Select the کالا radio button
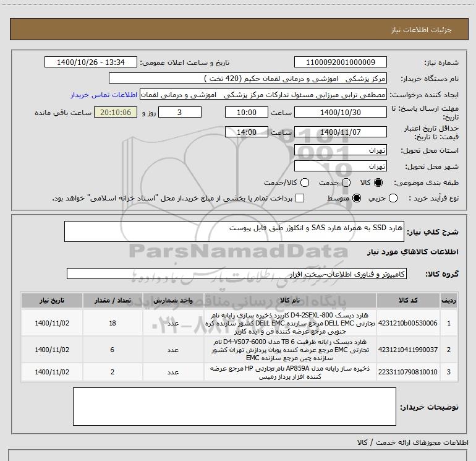 378,183
